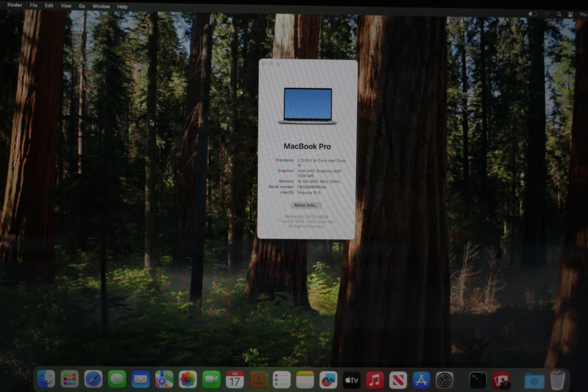
Task: Click the Thu date in the menu bar
Action: coord(583,15)
